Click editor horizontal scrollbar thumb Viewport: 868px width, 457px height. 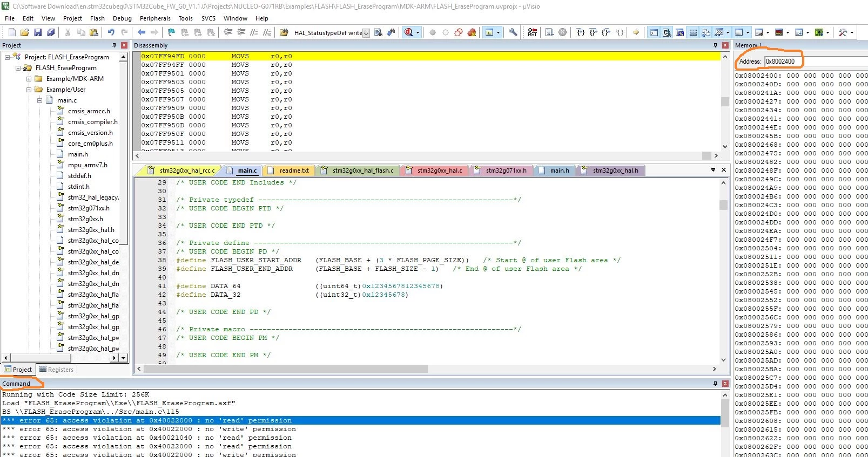(x=285, y=369)
